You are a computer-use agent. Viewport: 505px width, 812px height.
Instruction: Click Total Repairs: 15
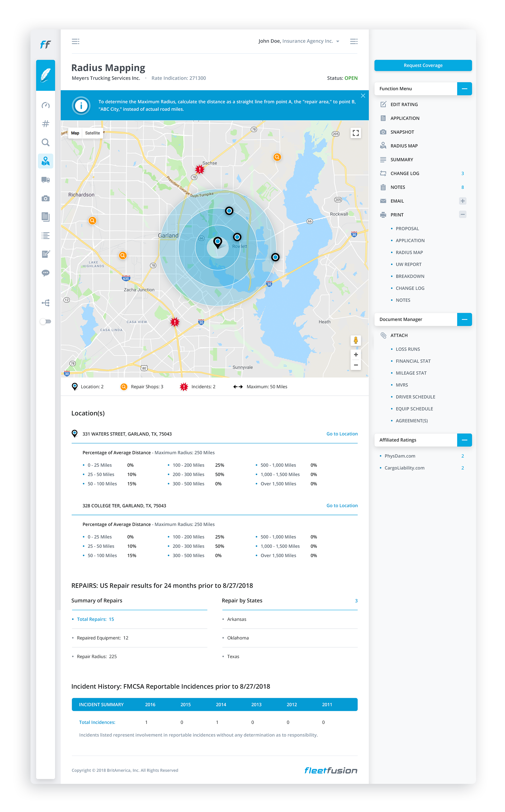[95, 619]
